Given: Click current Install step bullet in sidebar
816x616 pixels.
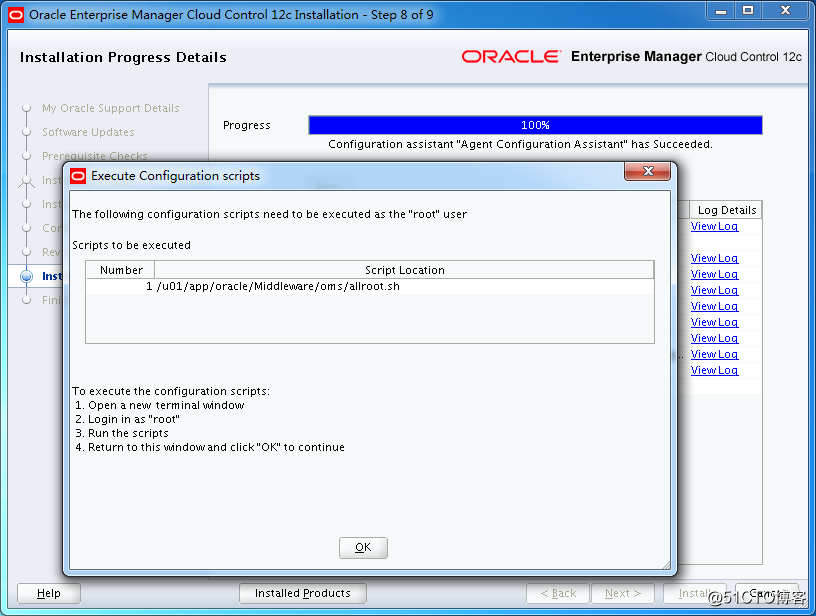Looking at the screenshot, I should 27,276.
